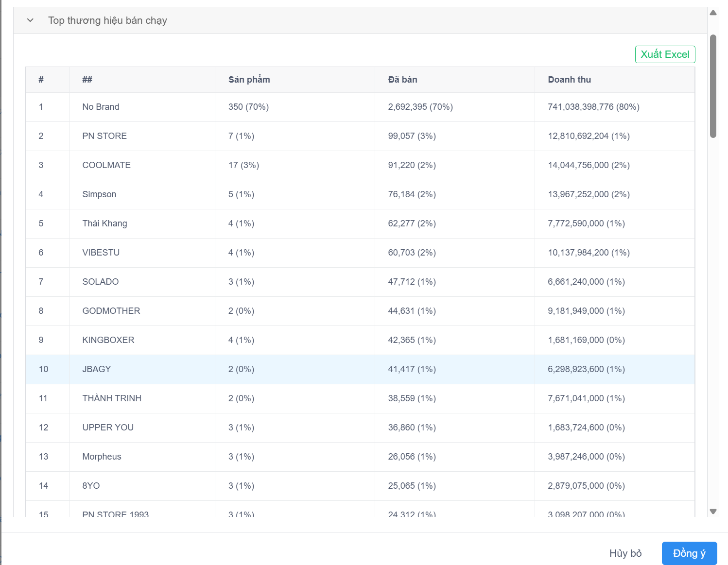Click the 741,038,398,776 (80%) revenue value

[593, 107]
